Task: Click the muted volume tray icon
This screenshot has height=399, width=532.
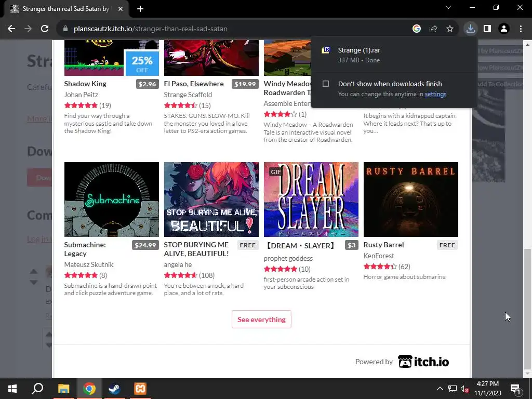Action: [464, 389]
